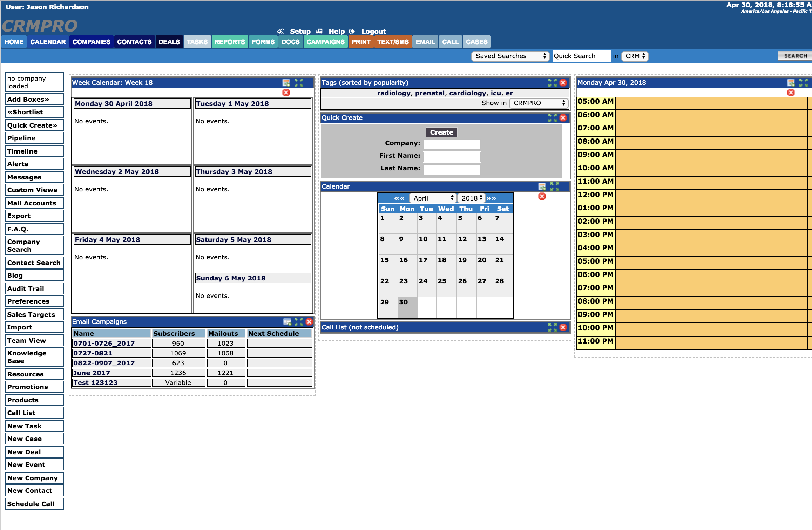Viewport: 812px width, 530px height.
Task: Close the Tags panel
Action: click(x=563, y=83)
